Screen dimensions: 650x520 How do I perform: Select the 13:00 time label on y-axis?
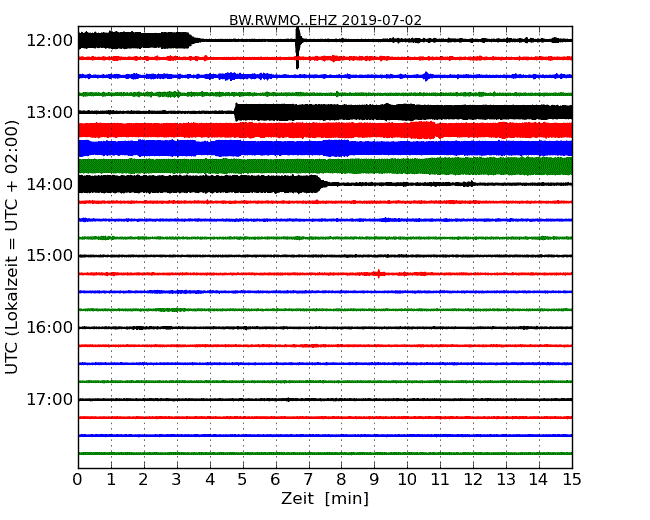pos(50,112)
